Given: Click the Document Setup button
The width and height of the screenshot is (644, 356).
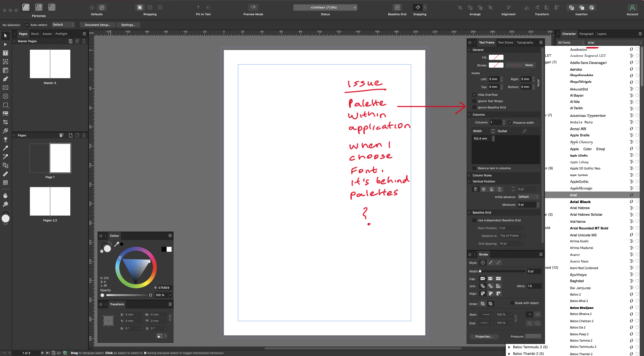Looking at the screenshot, I should (x=97, y=25).
